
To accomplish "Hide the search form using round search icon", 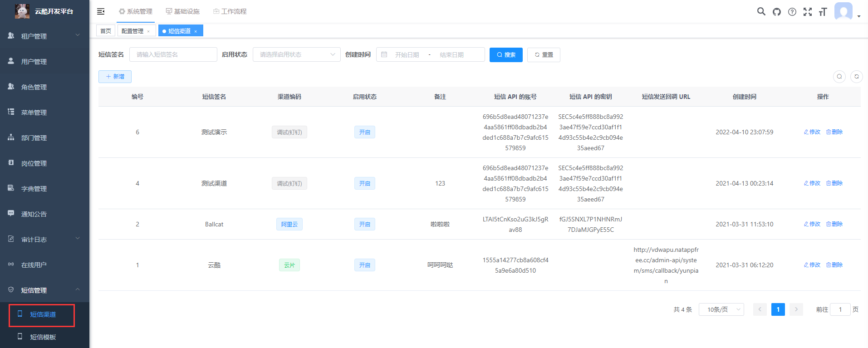I will point(839,77).
